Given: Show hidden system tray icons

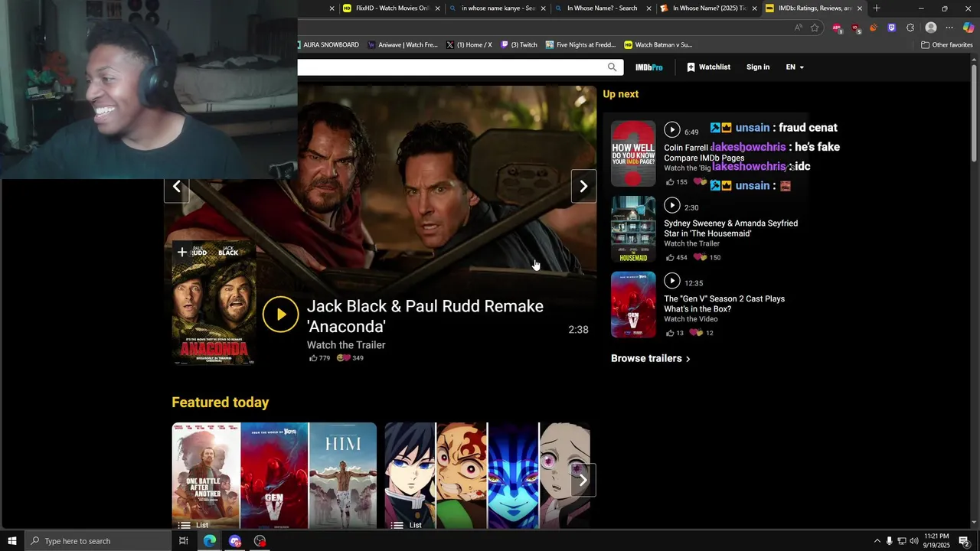Looking at the screenshot, I should (x=877, y=541).
